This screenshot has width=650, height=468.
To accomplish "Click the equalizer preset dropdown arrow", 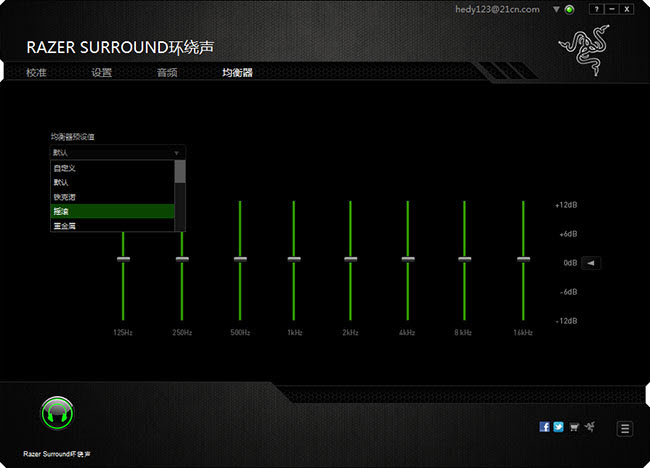I will [177, 153].
